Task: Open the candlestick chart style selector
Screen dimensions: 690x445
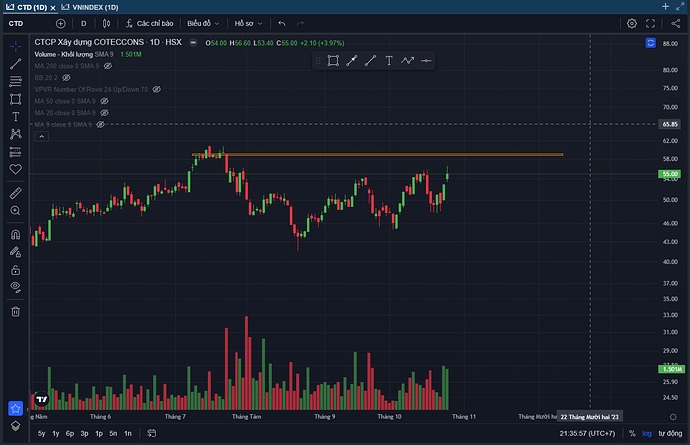Action: coord(106,24)
